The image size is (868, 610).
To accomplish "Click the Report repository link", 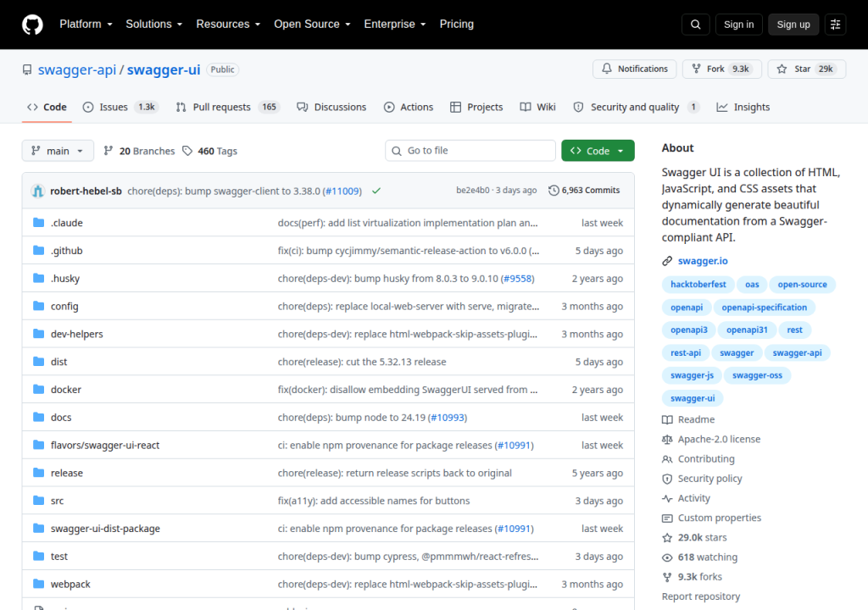I will [701, 596].
